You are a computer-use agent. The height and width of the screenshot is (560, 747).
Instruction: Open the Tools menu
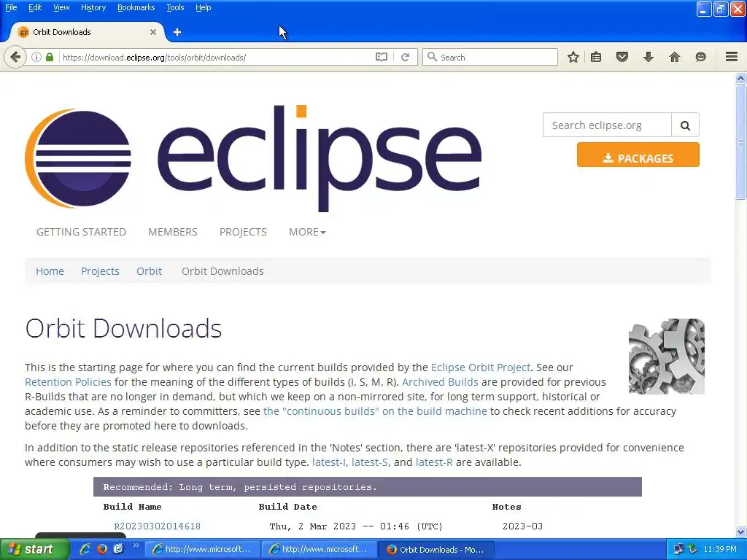175,7
